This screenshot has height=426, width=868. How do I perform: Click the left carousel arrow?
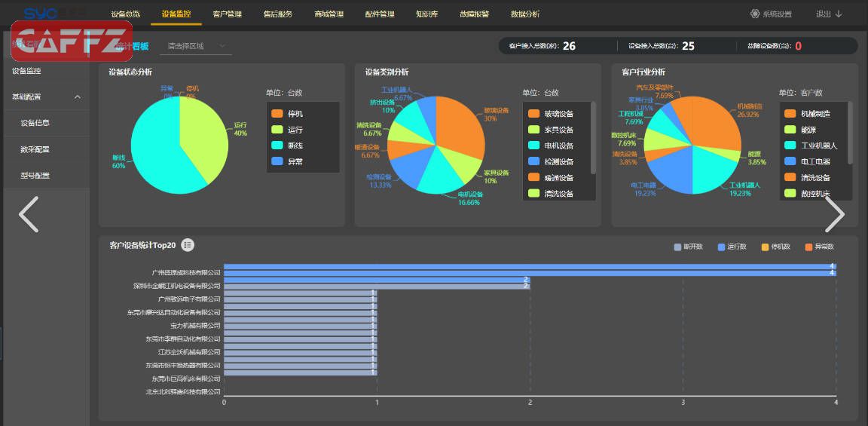29,214
